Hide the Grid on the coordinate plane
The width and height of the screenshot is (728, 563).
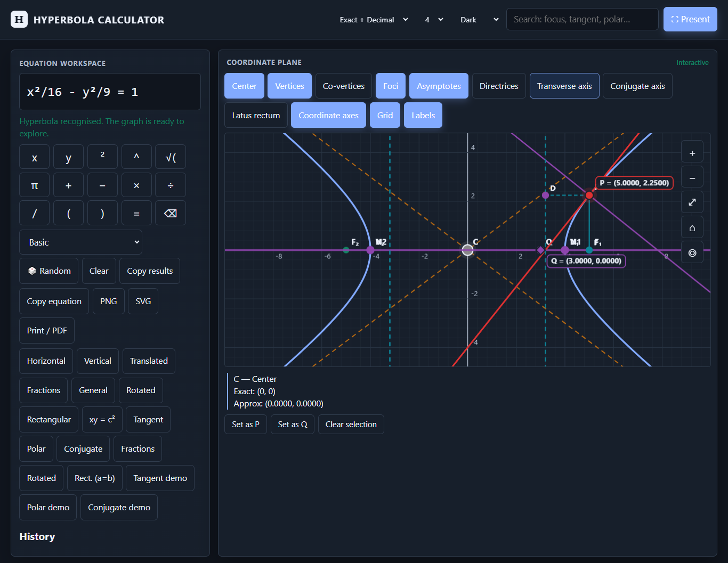[x=385, y=115]
